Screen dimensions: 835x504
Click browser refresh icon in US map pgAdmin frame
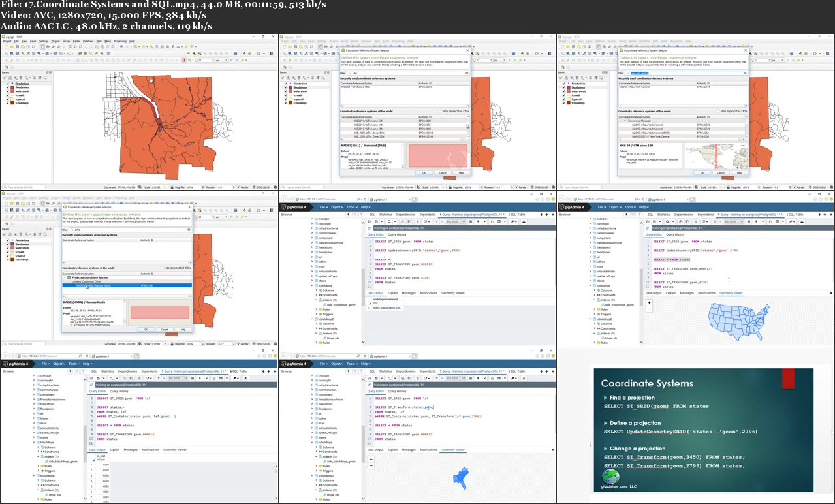643,199
